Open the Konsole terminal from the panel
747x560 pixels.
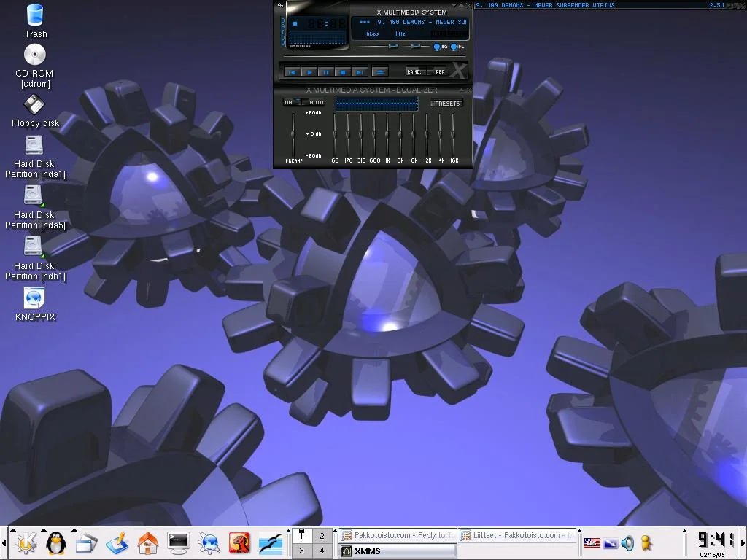tap(179, 542)
